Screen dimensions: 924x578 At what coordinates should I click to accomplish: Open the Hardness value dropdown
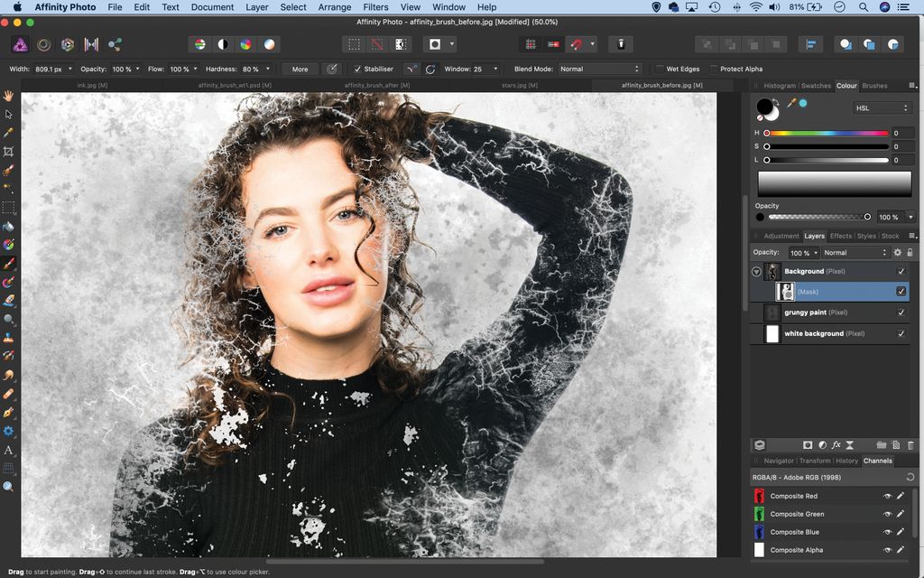[267, 68]
